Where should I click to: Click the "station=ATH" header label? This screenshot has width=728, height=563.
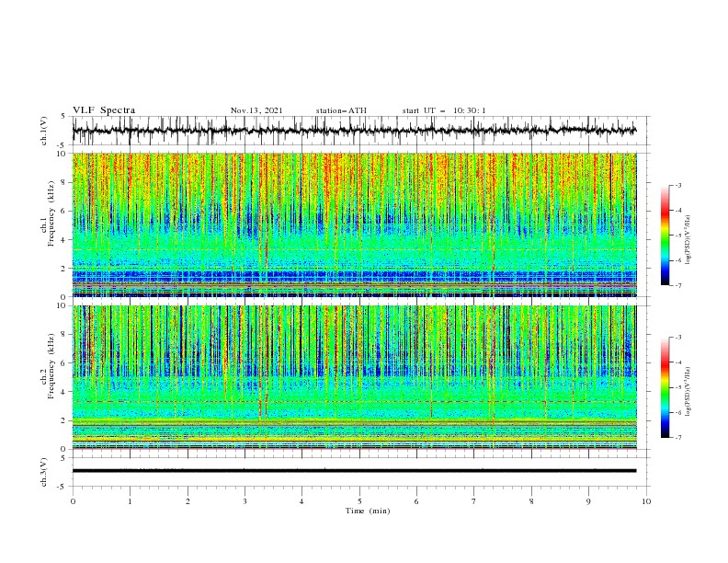341,110
